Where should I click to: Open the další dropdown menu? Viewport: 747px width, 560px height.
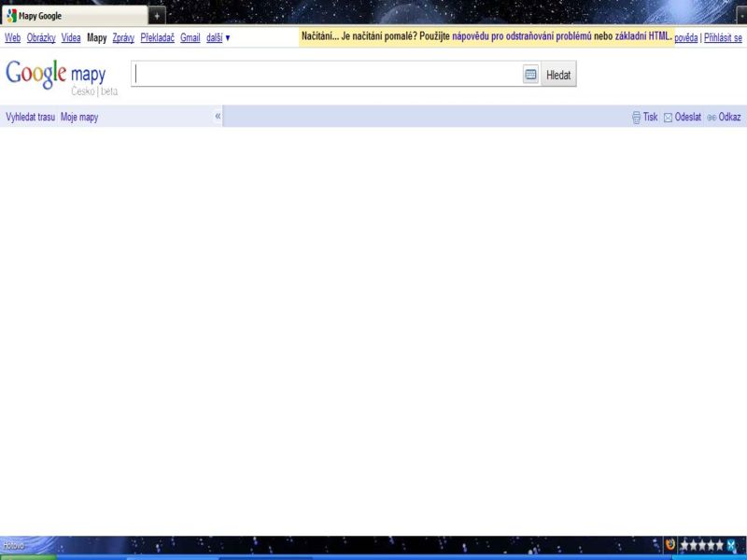[x=218, y=37]
